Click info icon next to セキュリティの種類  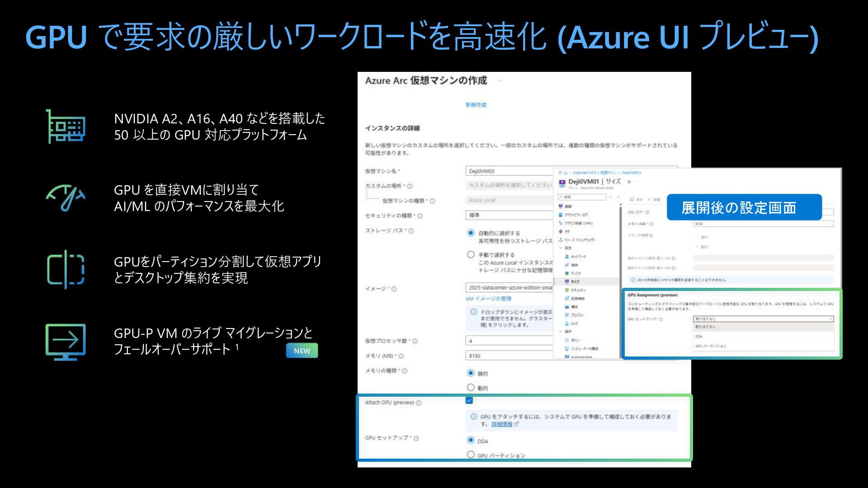coord(420,216)
